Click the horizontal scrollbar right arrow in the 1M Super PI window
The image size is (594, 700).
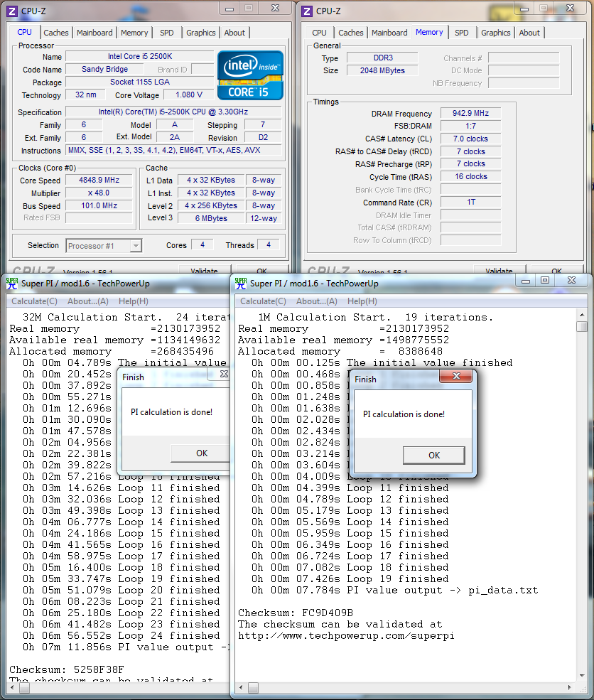[x=570, y=687]
